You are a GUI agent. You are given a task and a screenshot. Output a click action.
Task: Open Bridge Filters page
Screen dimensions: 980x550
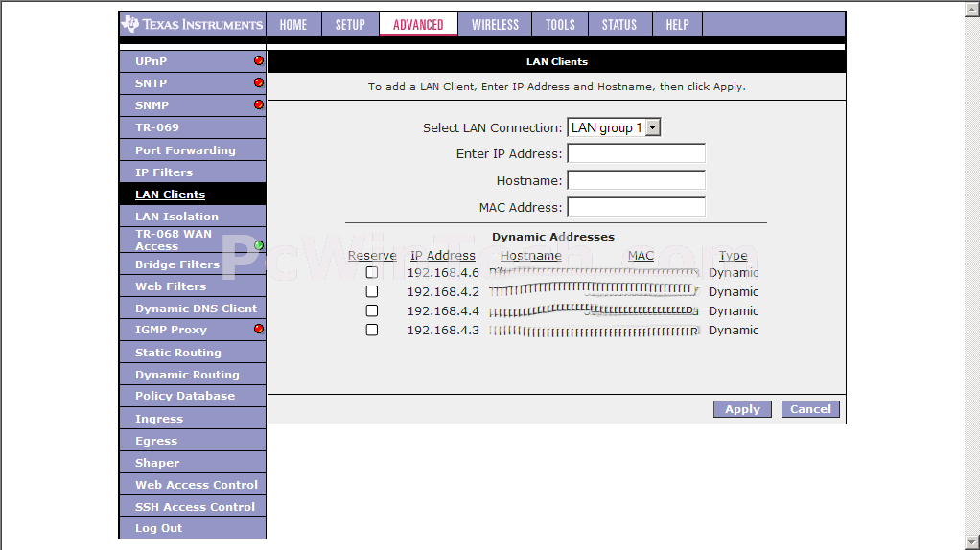pos(193,264)
